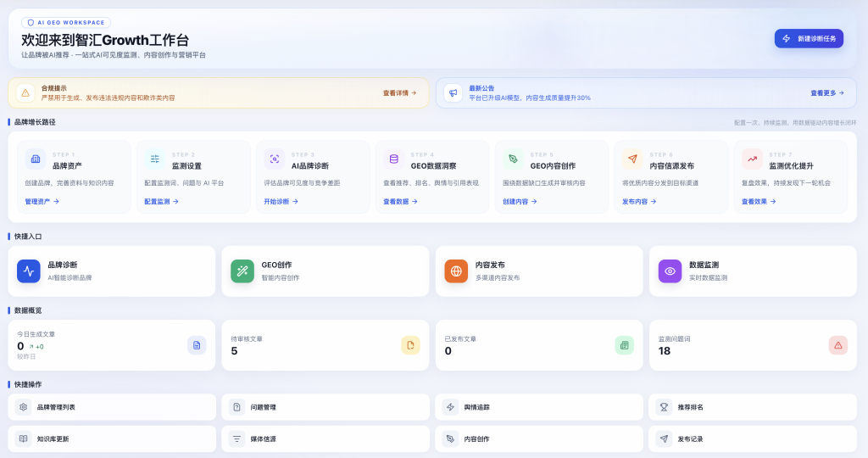Click the +0 change indicator under 今日生成文章
The height and width of the screenshot is (458, 868).
click(36, 347)
